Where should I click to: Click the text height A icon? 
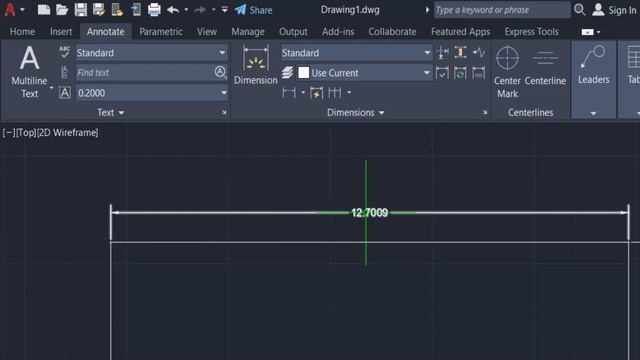pyautogui.click(x=64, y=93)
